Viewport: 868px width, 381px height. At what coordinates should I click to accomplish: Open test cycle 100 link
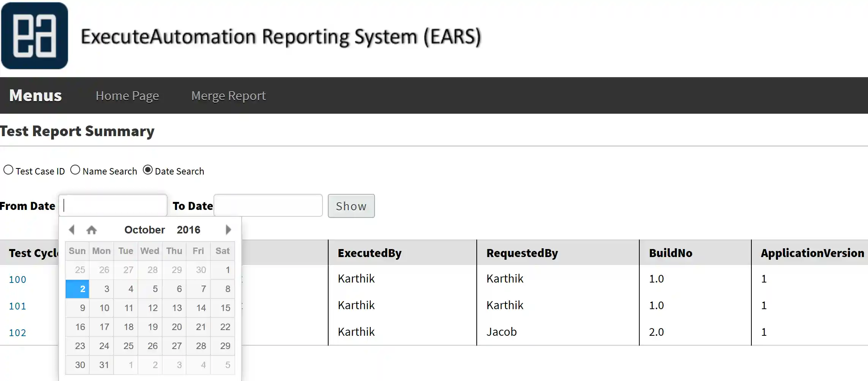pyautogui.click(x=17, y=279)
